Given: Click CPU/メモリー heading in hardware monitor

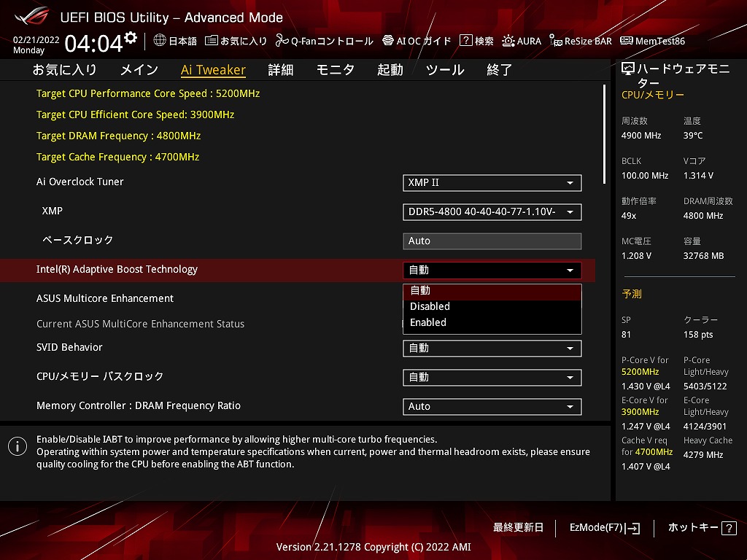Looking at the screenshot, I should (x=653, y=95).
